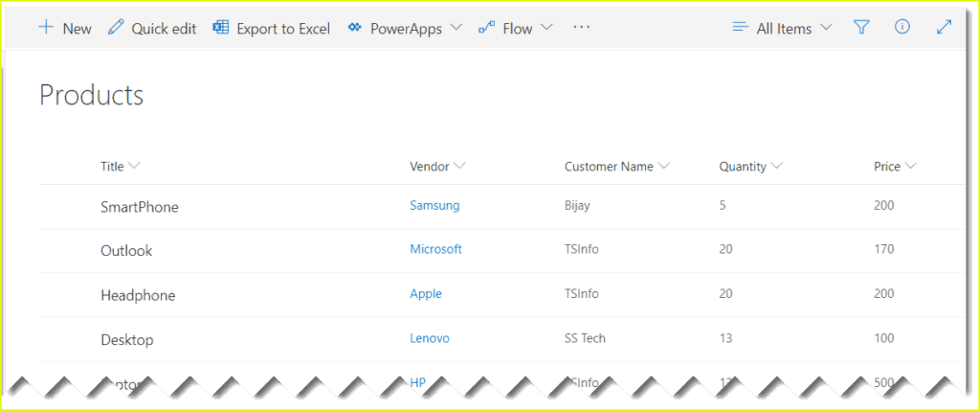Open the Samsung vendor link
980x411 pixels.
435,205
